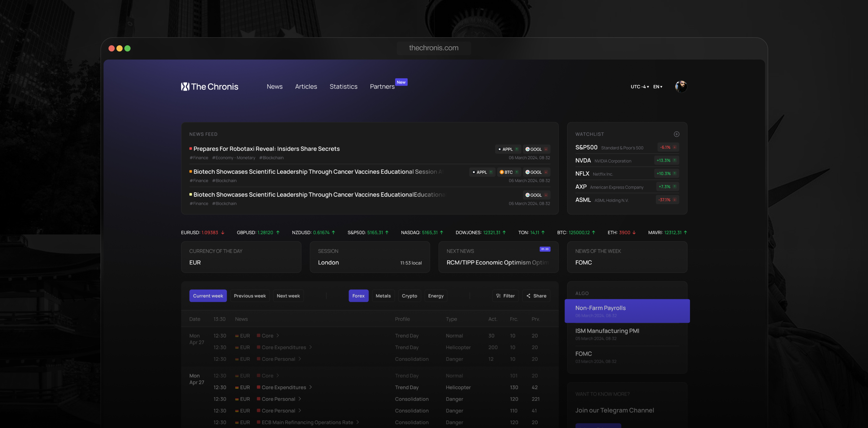Add a ticker with the Watchlist plus icon

676,134
